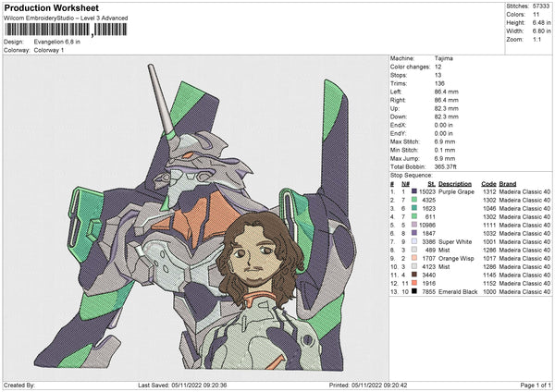Click the purple swatch in stop row 6
This screenshot has height=392, width=555.
pyautogui.click(x=414, y=233)
